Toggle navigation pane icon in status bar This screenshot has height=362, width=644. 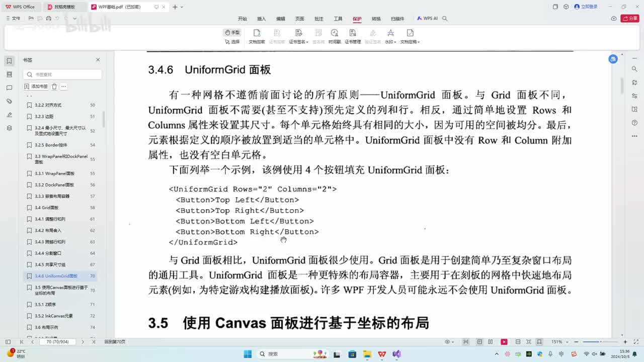8,342
